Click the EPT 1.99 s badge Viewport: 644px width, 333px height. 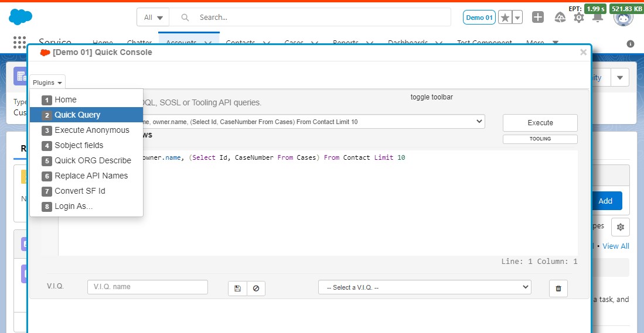click(595, 9)
